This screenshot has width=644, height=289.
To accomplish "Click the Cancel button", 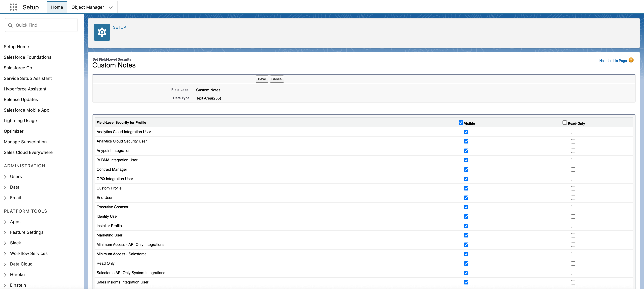I will click(x=277, y=79).
